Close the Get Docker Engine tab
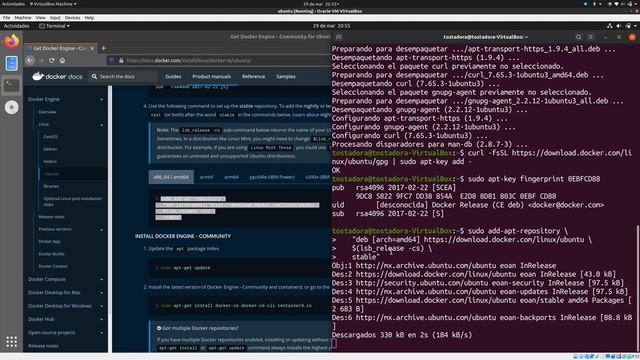 click(x=92, y=48)
